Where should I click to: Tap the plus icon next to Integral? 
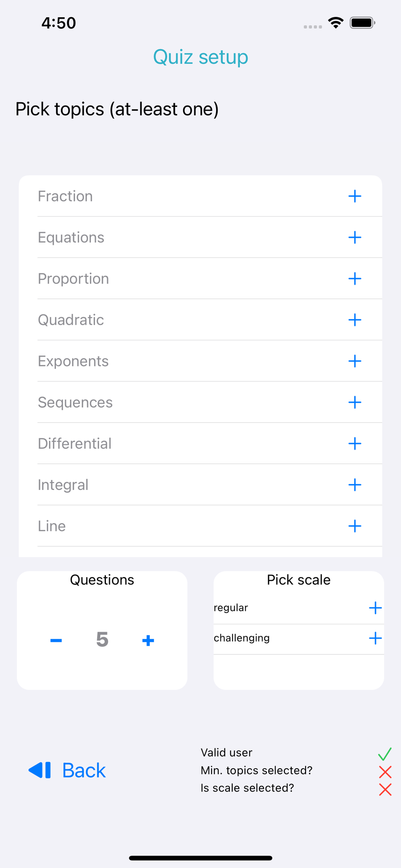pos(355,485)
